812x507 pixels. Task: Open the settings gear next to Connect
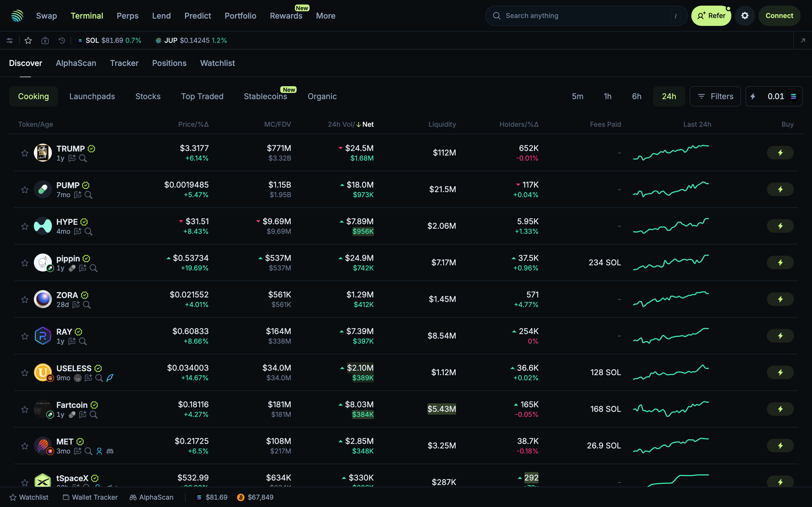pyautogui.click(x=745, y=15)
